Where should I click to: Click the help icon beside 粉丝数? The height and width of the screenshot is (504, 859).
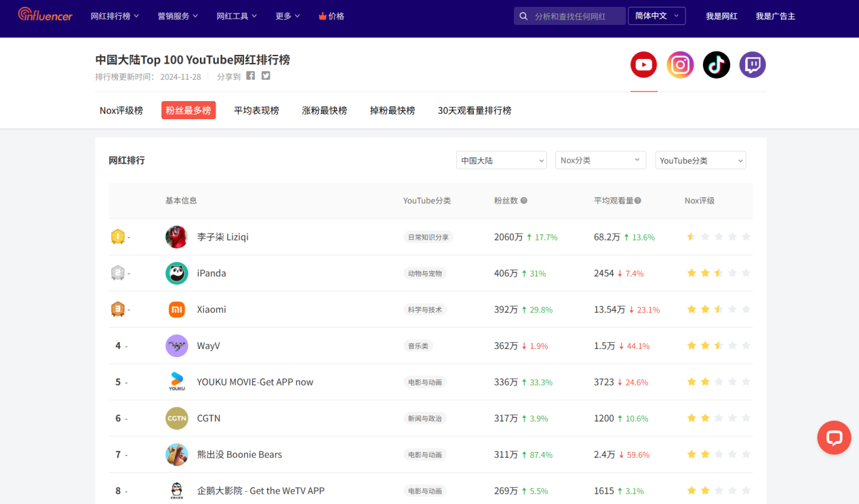524,201
